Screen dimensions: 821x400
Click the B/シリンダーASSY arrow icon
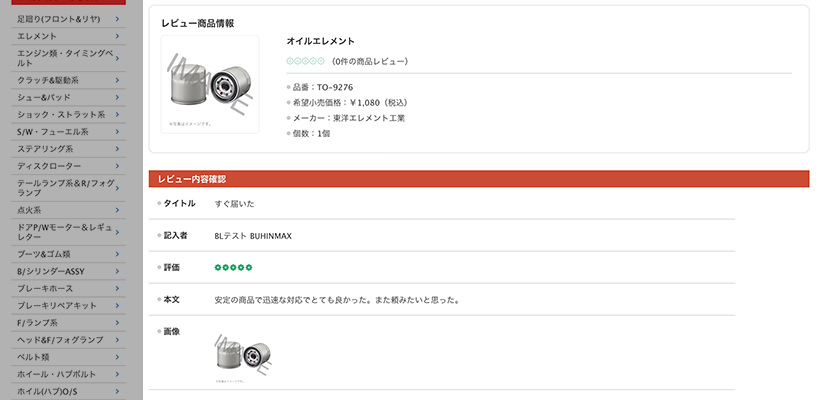click(117, 271)
